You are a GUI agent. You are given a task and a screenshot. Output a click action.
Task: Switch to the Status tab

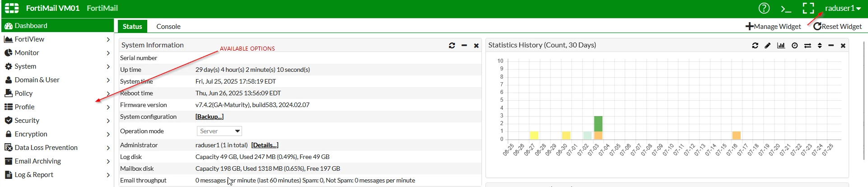[x=132, y=26]
